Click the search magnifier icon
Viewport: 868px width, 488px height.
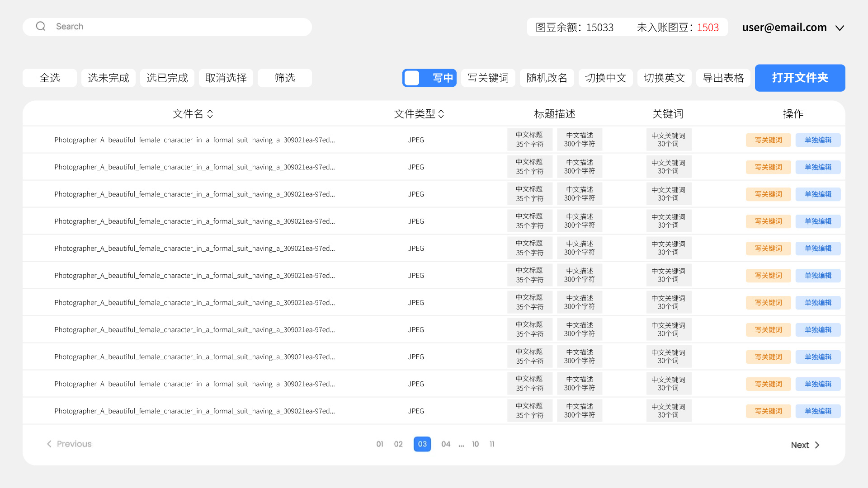click(x=41, y=26)
